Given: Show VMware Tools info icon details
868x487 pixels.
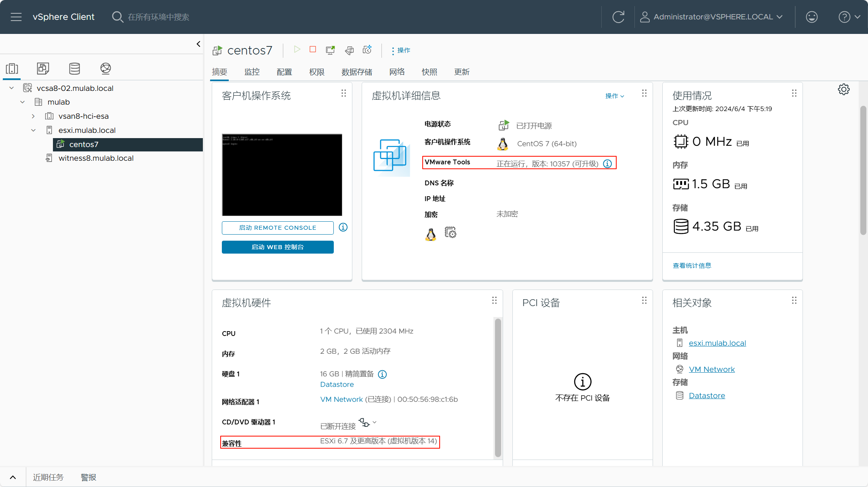Looking at the screenshot, I should (x=607, y=164).
